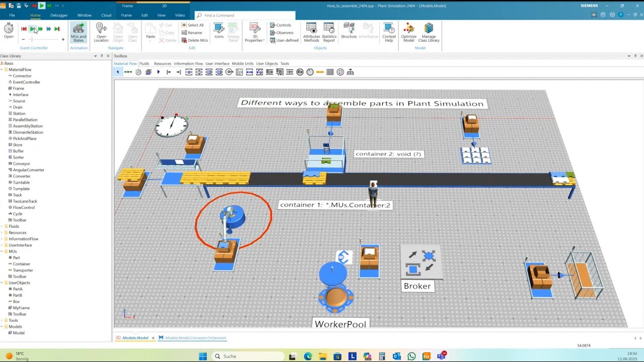Open User-defined attributes button
The image size is (644, 362).
click(x=284, y=40)
